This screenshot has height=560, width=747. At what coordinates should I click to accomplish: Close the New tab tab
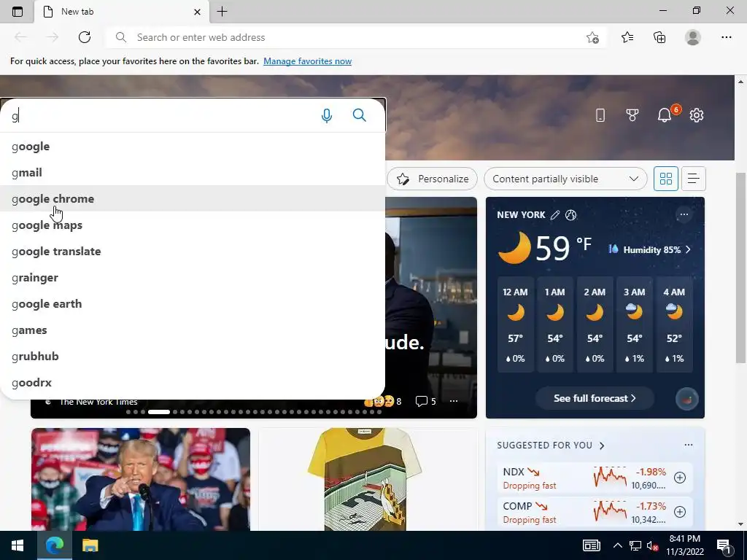[197, 12]
